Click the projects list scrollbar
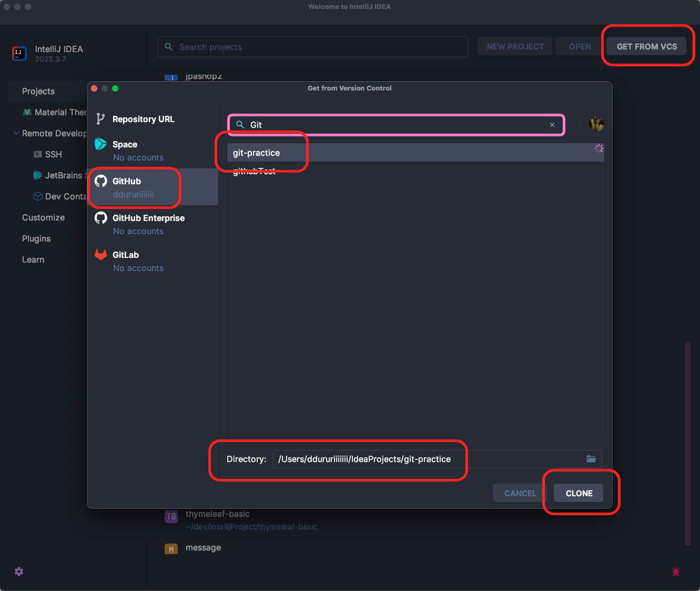Screen dimensions: 700x591 (687, 444)
